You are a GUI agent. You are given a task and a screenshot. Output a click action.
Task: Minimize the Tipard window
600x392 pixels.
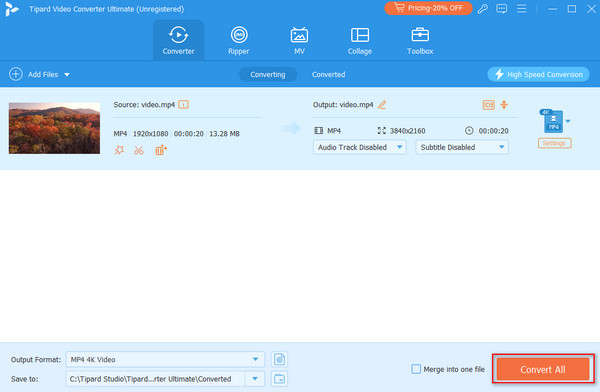tap(552, 8)
